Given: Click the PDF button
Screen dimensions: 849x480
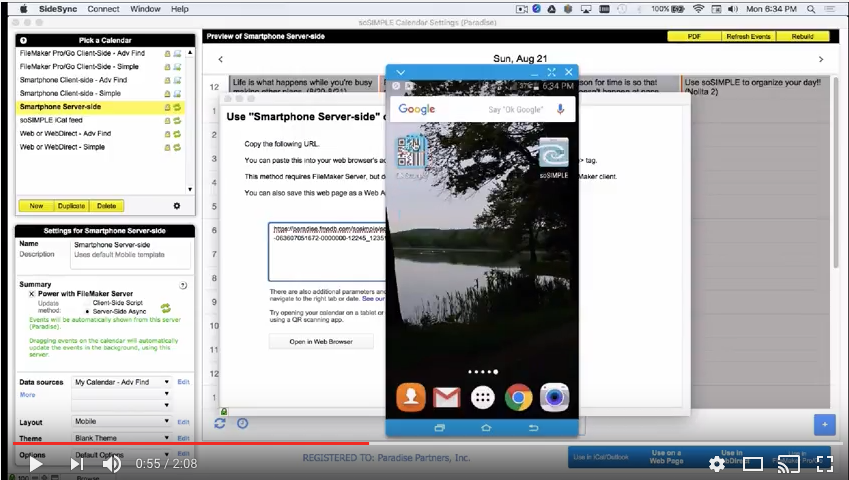Looking at the screenshot, I should (694, 36).
